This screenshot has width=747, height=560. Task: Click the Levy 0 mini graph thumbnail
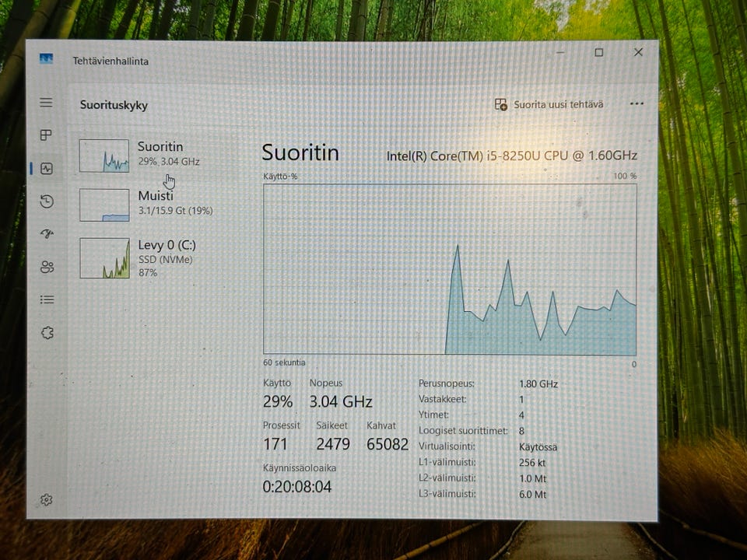click(104, 258)
